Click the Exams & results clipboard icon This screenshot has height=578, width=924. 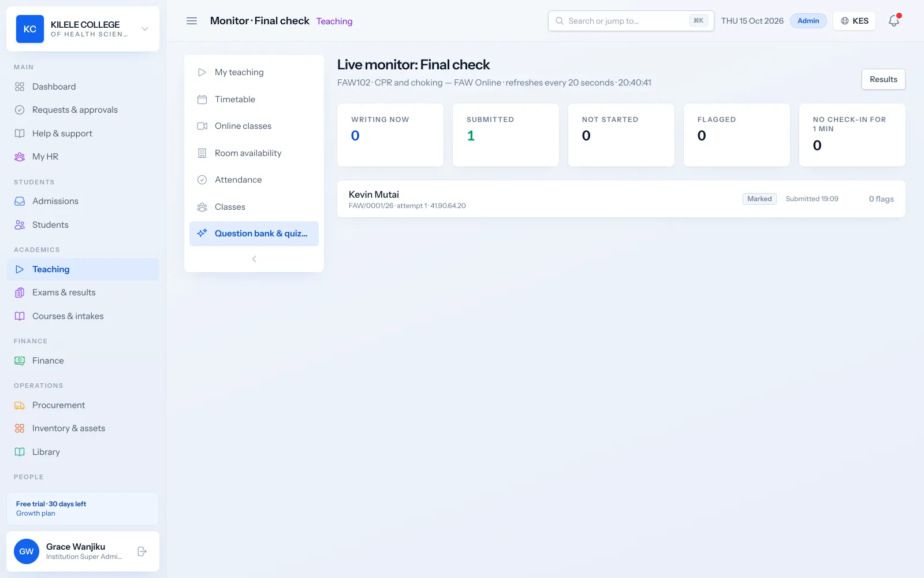20,292
